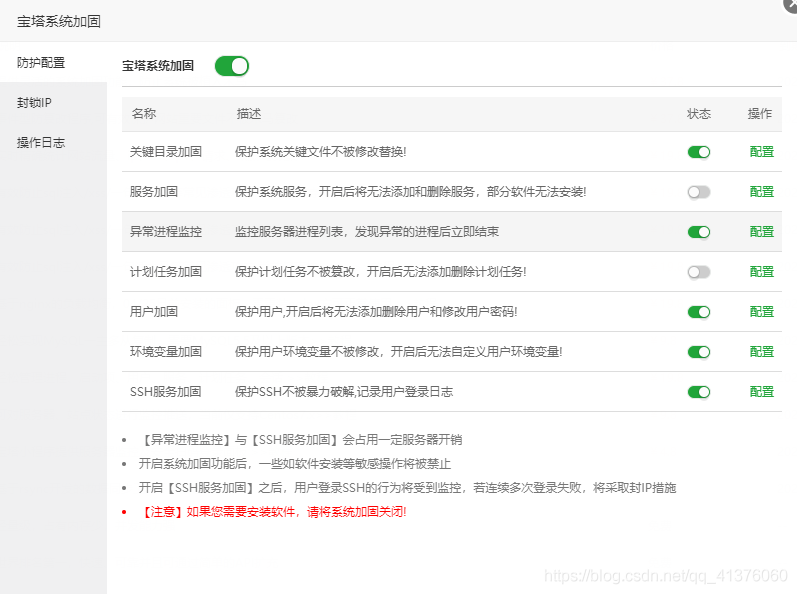Select the 环境变量加固 row name
This screenshot has height=594, width=797.
166,352
